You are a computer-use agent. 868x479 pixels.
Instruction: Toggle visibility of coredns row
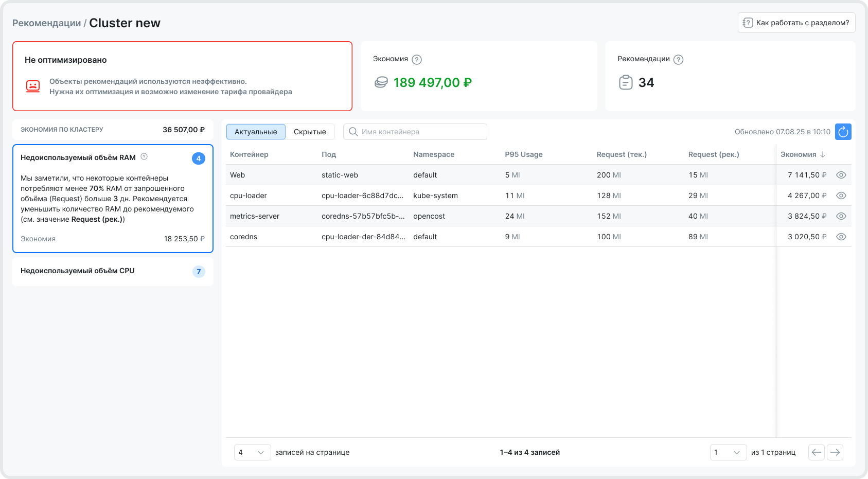coord(841,237)
